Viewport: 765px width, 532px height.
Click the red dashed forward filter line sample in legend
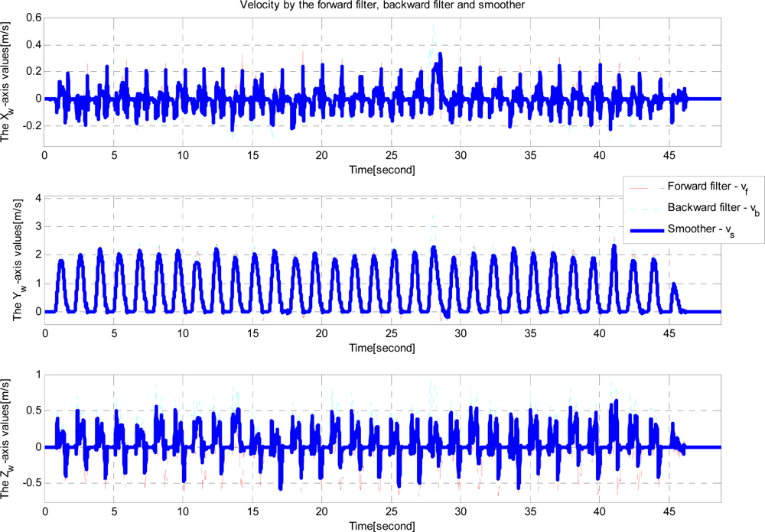point(647,187)
